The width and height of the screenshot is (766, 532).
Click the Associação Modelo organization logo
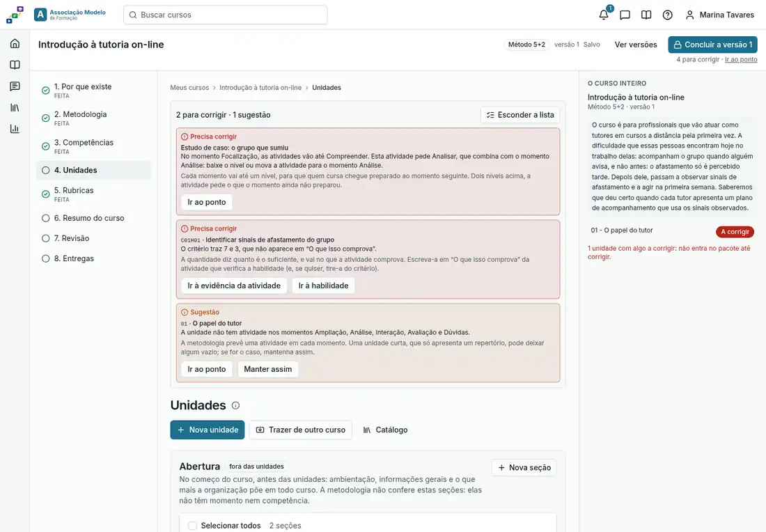click(x=70, y=15)
